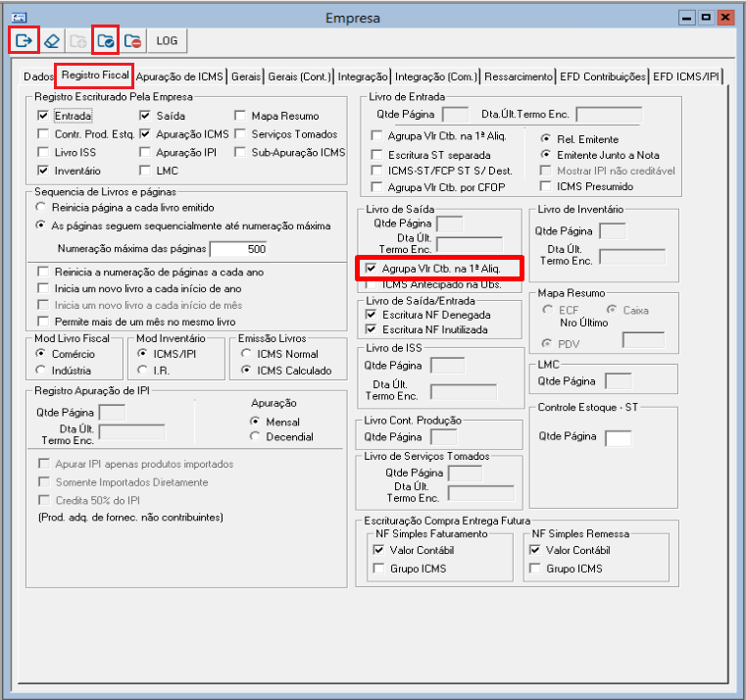
Task: Open the EFD Contribuições tab
Action: point(603,76)
